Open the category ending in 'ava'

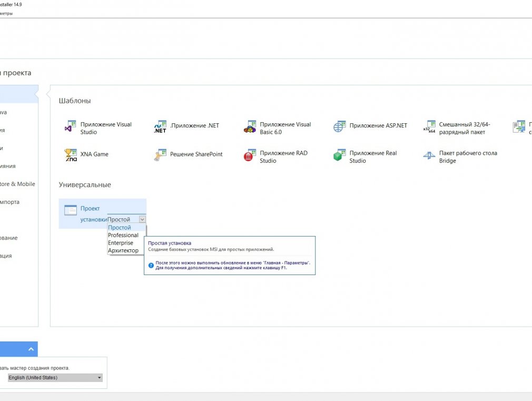click(3, 112)
